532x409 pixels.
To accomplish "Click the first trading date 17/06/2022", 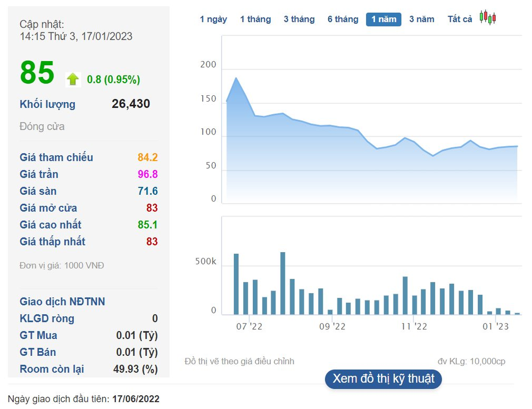I will click(136, 399).
